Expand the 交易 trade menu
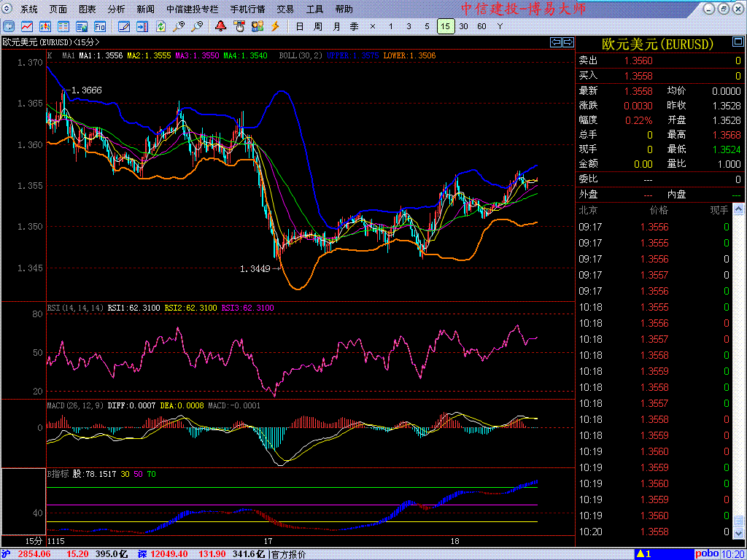The image size is (747, 560). pos(285,9)
